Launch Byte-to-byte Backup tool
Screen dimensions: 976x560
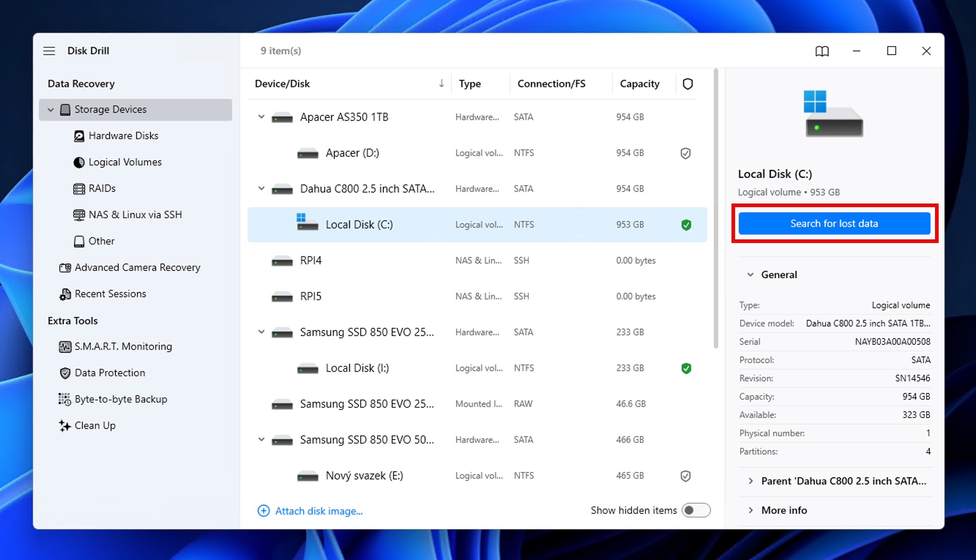point(121,399)
